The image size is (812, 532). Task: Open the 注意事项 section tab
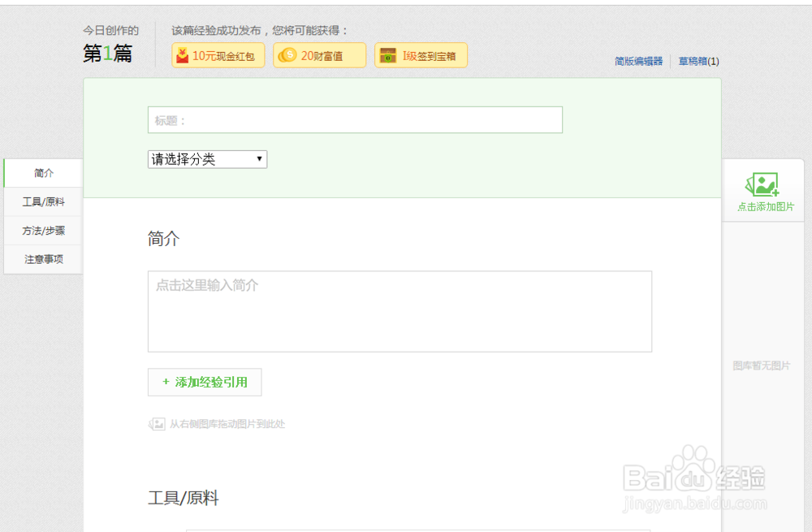pos(42,259)
